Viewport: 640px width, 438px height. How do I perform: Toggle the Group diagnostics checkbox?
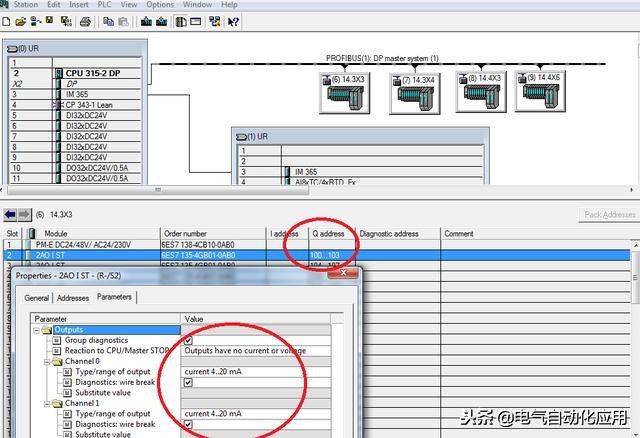pos(188,341)
